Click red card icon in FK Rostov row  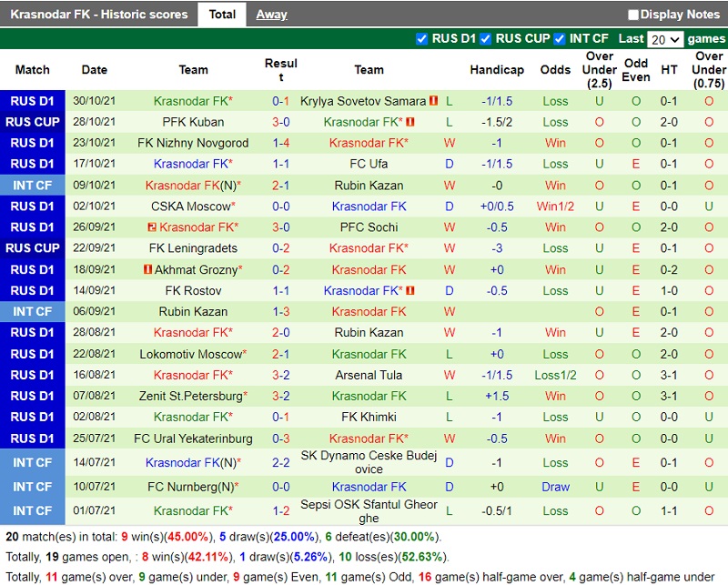click(410, 290)
